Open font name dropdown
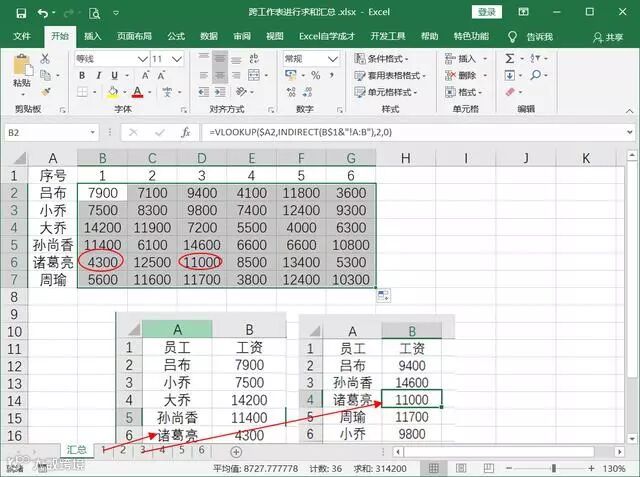The height and width of the screenshot is (477, 640). tap(142, 59)
